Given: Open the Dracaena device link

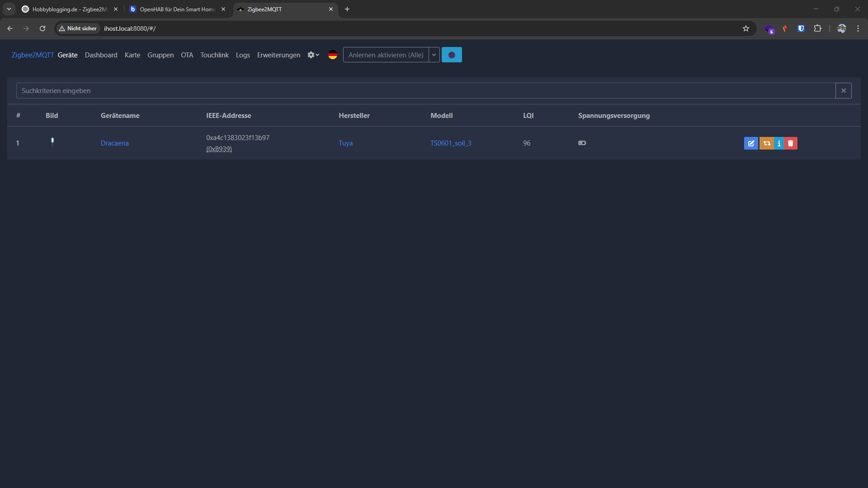Looking at the screenshot, I should 114,143.
